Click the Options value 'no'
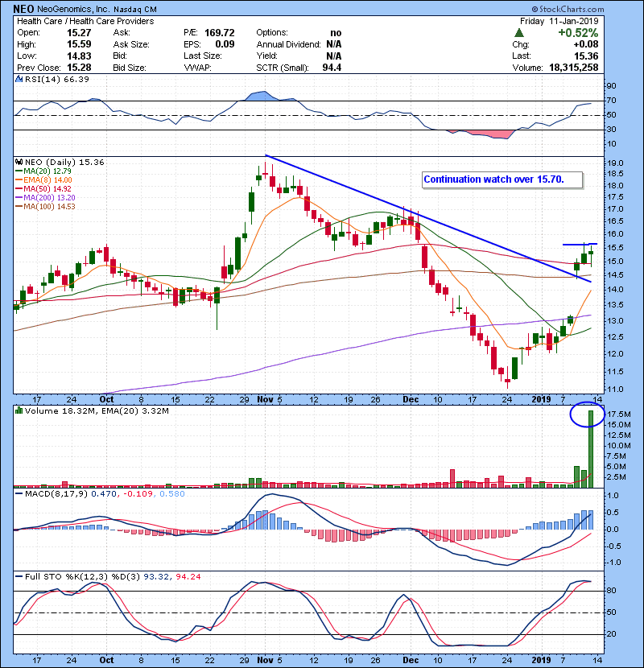The height and width of the screenshot is (668, 644). click(x=336, y=33)
